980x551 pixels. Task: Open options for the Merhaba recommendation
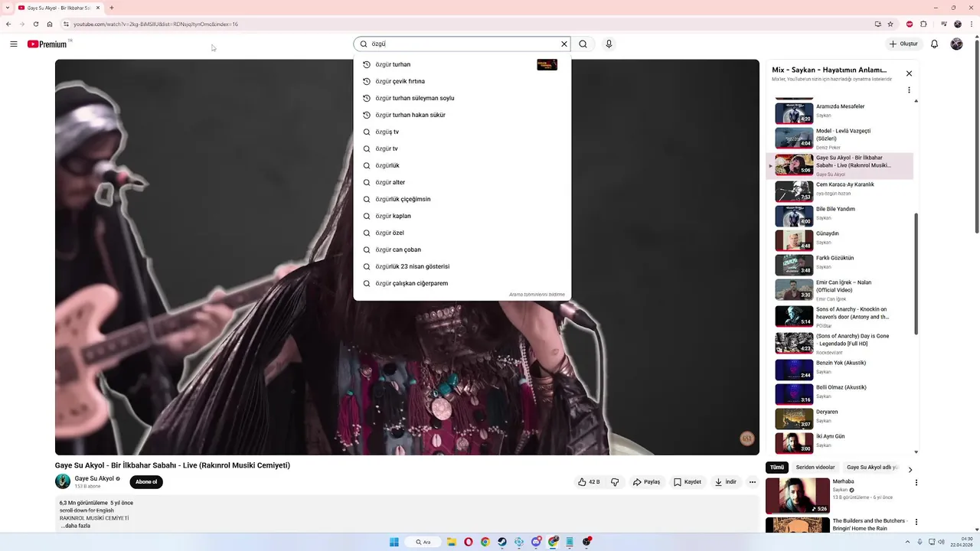click(x=916, y=483)
